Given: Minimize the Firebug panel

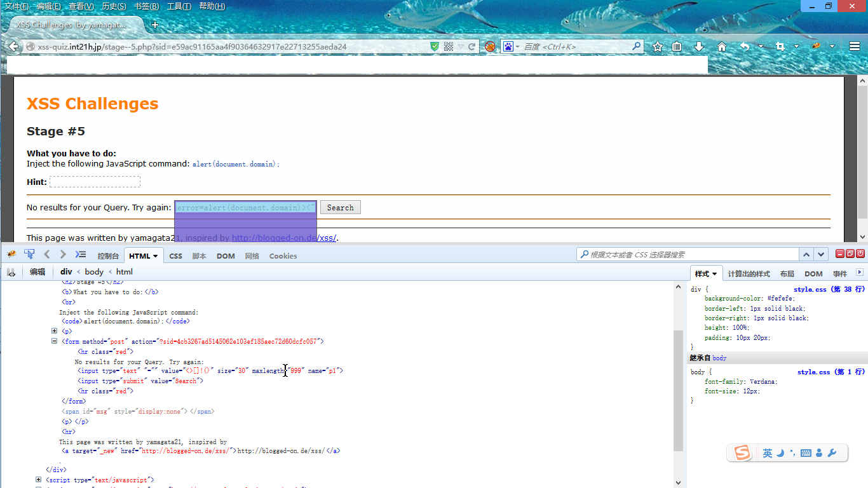Looking at the screenshot, I should point(840,254).
